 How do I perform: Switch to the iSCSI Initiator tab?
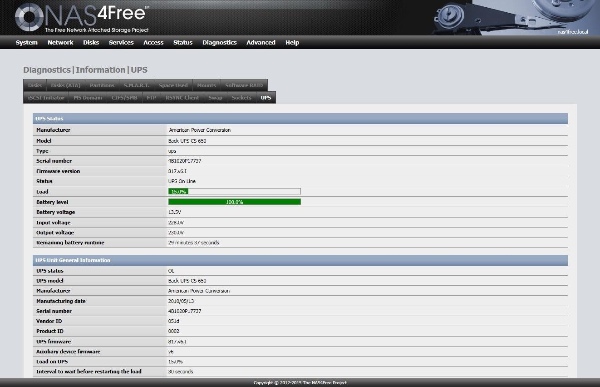tap(46, 98)
